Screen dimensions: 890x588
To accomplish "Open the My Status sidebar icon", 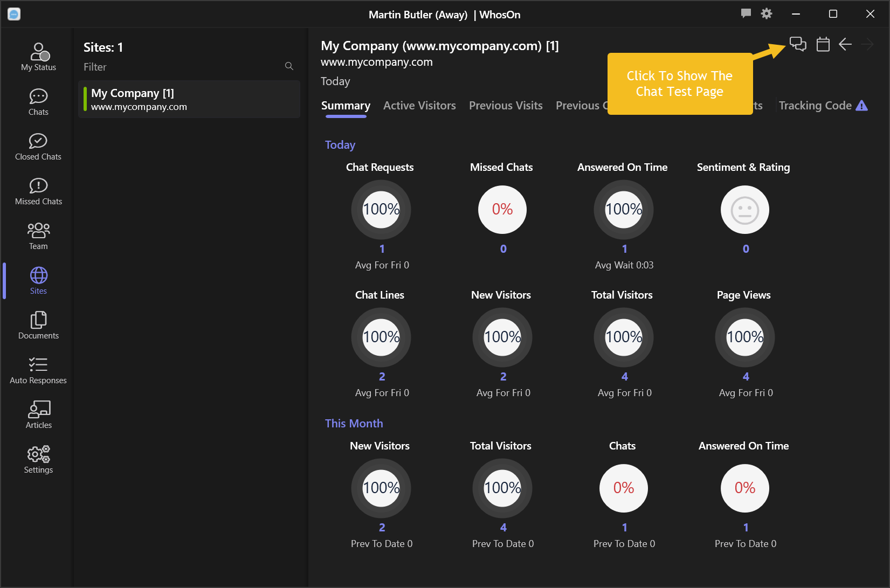I will [38, 57].
